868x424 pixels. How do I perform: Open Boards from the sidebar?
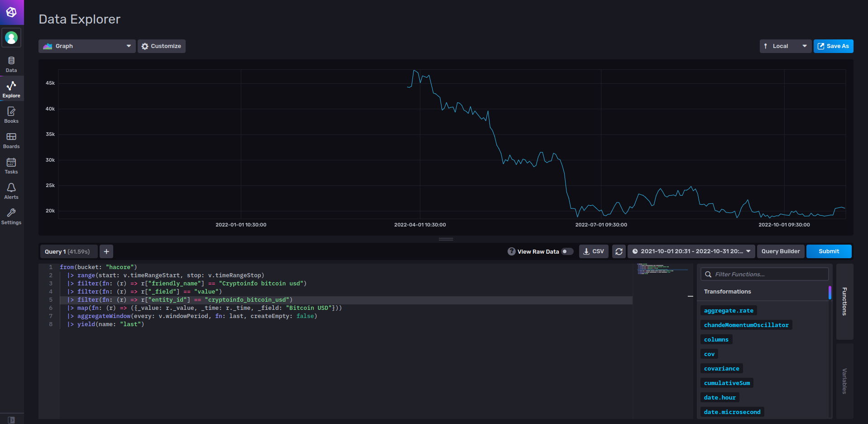[11, 140]
